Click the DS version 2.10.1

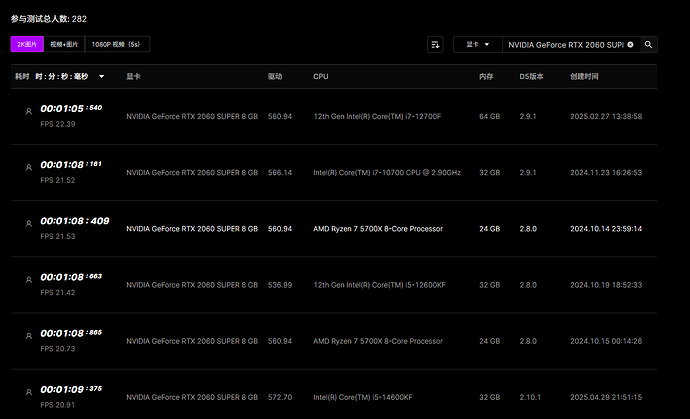[x=530, y=397]
